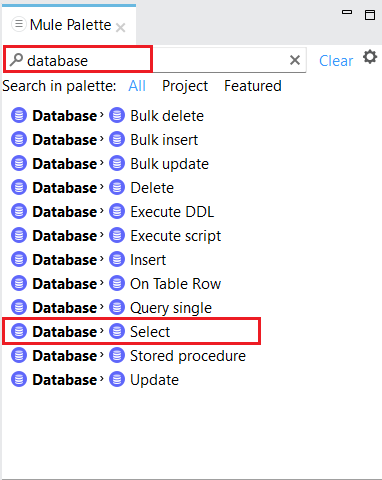Click the search magnifier icon
382x480 pixels.
click(x=16, y=60)
